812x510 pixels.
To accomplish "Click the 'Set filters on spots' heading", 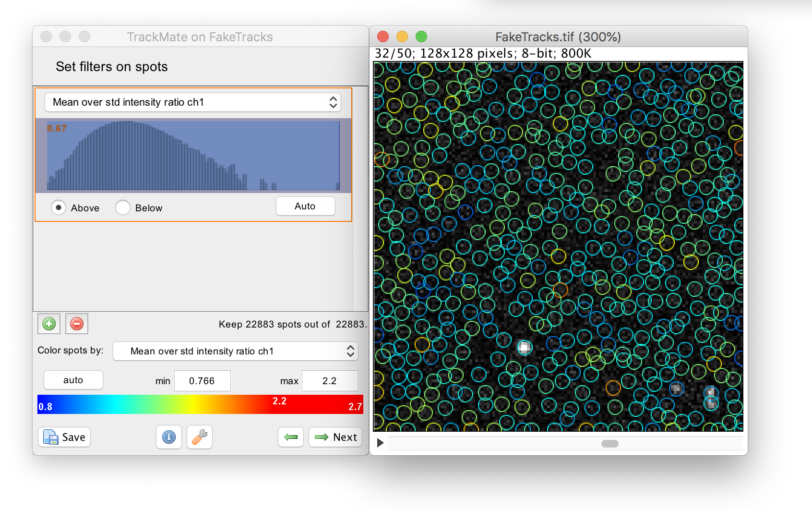I will [112, 66].
